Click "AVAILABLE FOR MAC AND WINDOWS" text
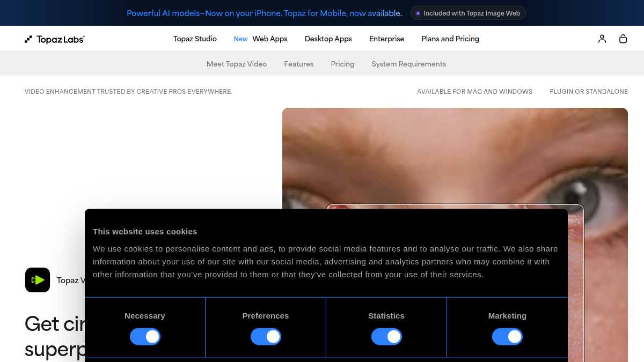 tap(475, 92)
